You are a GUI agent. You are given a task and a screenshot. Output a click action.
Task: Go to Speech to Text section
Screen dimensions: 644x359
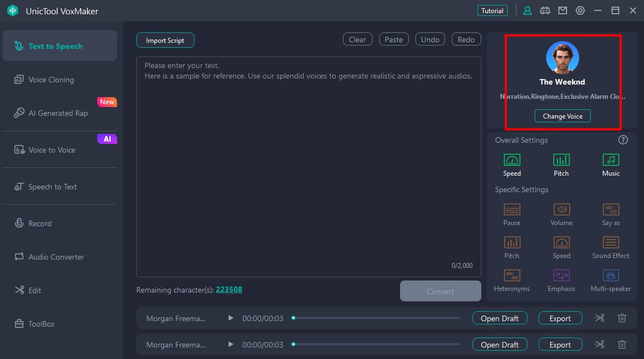tap(52, 187)
